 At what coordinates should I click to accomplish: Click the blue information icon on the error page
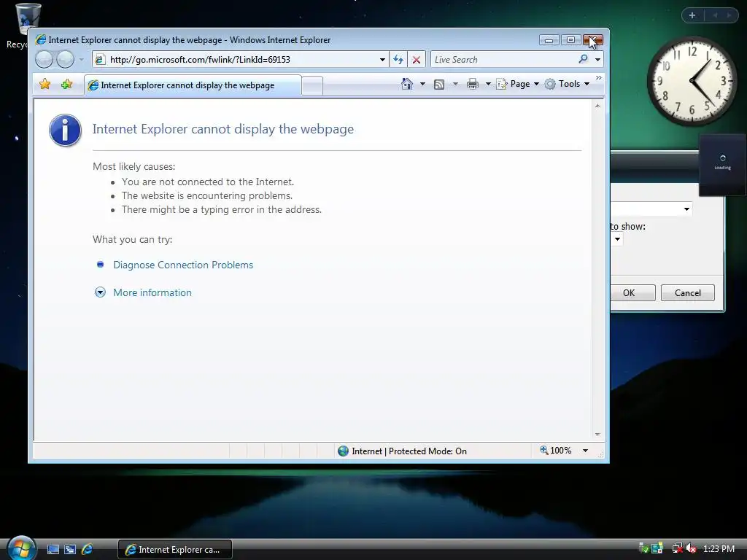click(65, 130)
